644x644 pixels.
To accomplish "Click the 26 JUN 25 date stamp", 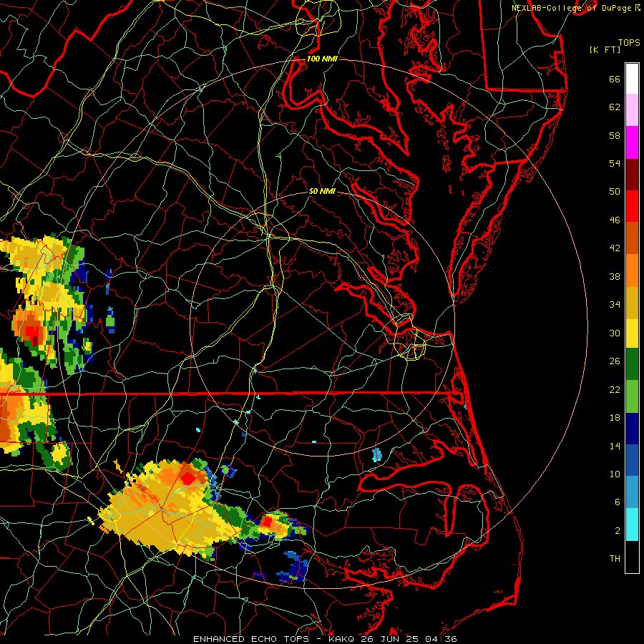I will (x=390, y=639).
